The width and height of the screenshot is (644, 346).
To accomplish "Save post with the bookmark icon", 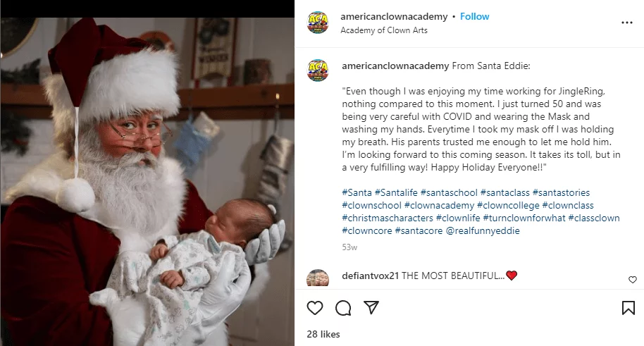I will coord(628,308).
